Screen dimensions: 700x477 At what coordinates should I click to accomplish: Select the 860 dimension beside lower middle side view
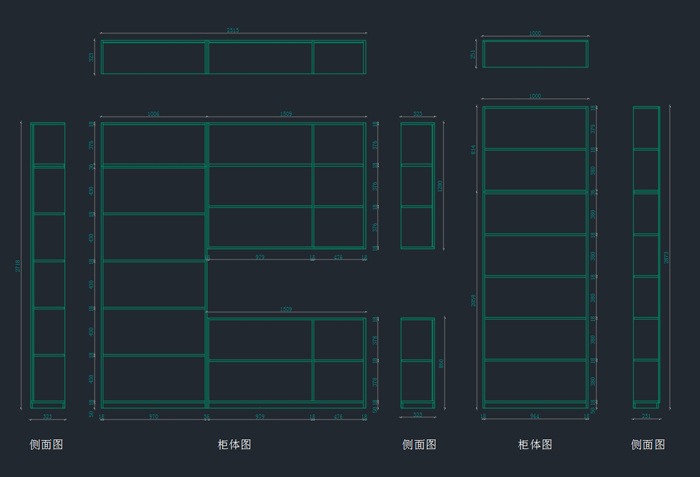[441, 363]
